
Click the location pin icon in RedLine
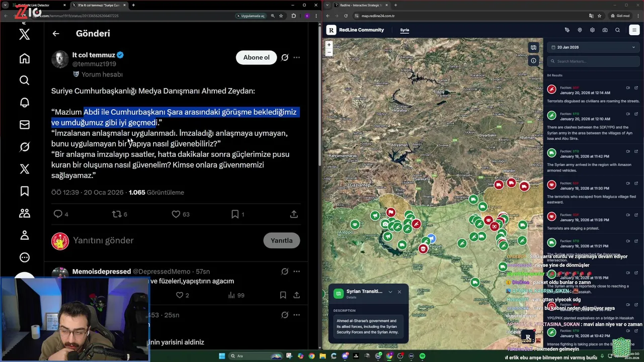(580, 30)
